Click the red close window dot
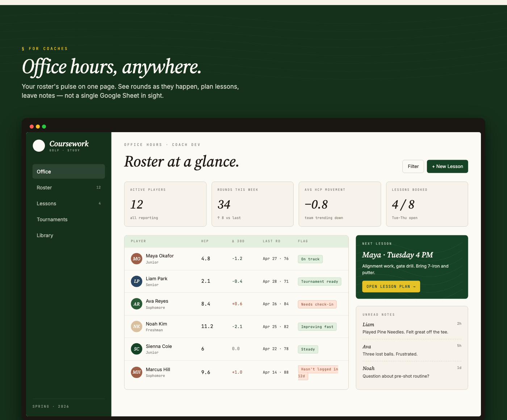Viewport: 507px width, 420px height. coord(32,126)
